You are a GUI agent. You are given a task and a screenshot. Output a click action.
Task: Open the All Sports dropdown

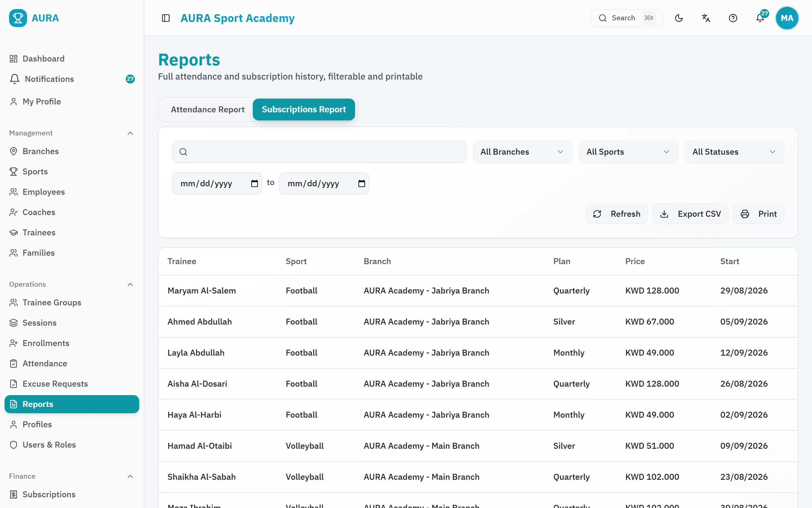pyautogui.click(x=628, y=152)
